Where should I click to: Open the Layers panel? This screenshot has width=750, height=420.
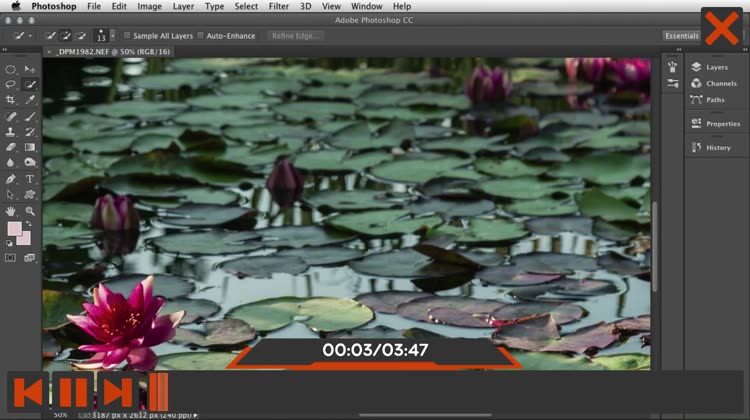715,67
